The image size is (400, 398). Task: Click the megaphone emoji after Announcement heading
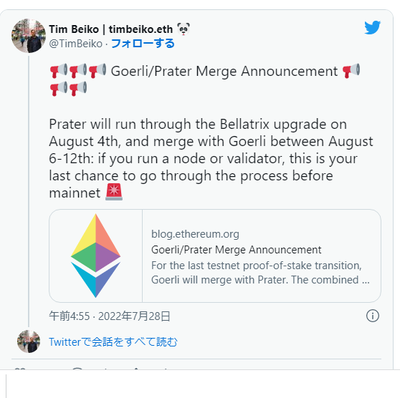[351, 71]
